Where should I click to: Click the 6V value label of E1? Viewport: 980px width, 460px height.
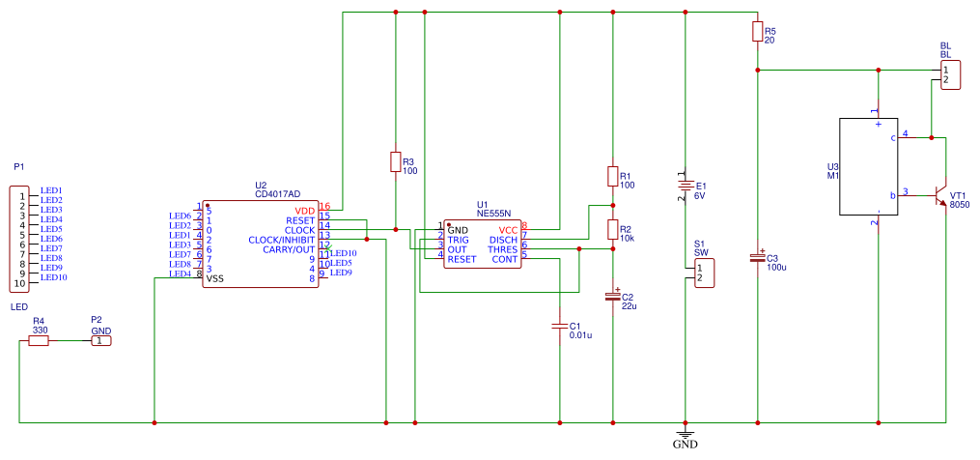[701, 195]
